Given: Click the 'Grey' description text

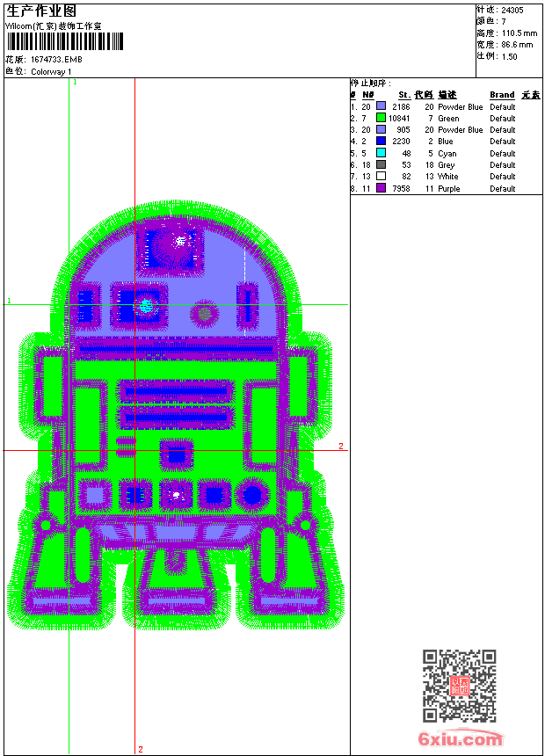Looking at the screenshot, I should pos(447,165).
